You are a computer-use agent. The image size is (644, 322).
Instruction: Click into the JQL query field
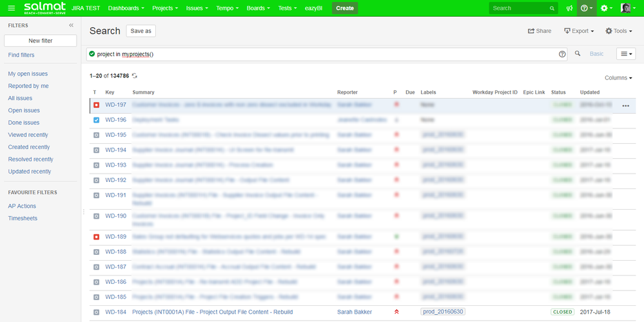coord(327,54)
